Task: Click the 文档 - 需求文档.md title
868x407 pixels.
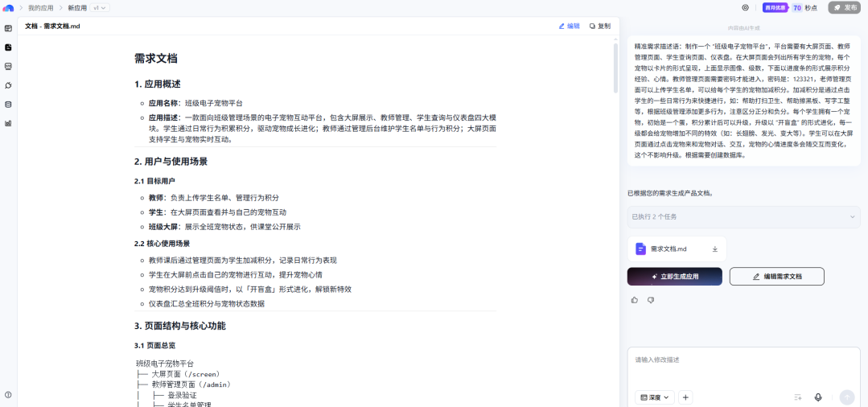Action: (52, 26)
